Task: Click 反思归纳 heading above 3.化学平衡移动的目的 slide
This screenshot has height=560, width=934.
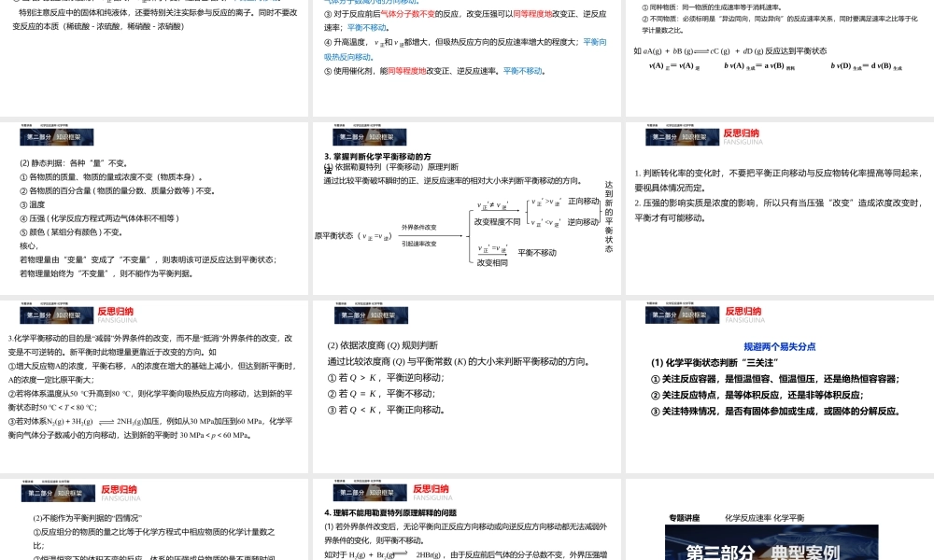Action: click(x=116, y=311)
